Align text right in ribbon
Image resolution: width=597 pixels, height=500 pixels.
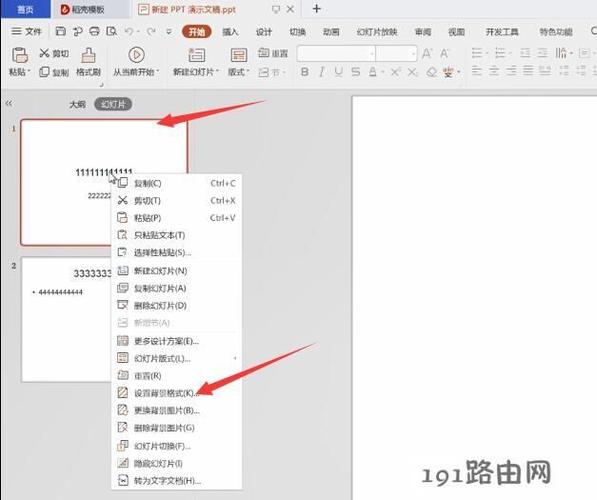511,71
